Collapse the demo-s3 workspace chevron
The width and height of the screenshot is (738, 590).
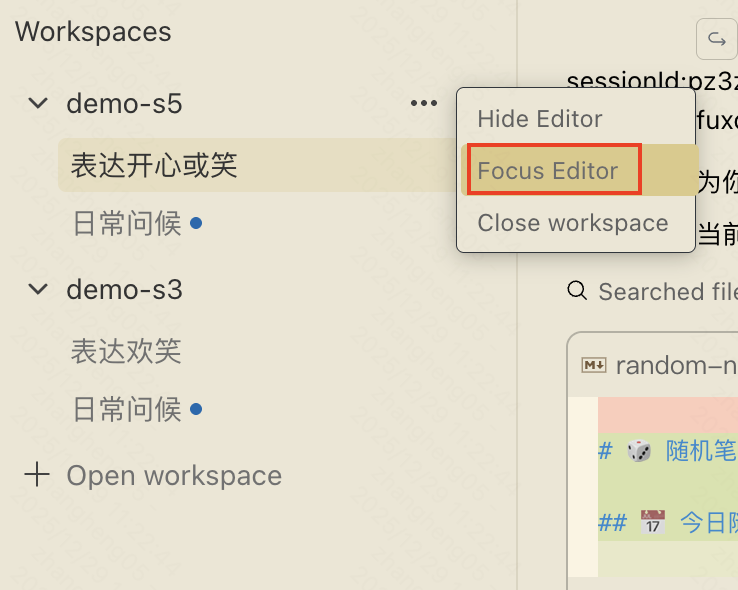(x=38, y=289)
